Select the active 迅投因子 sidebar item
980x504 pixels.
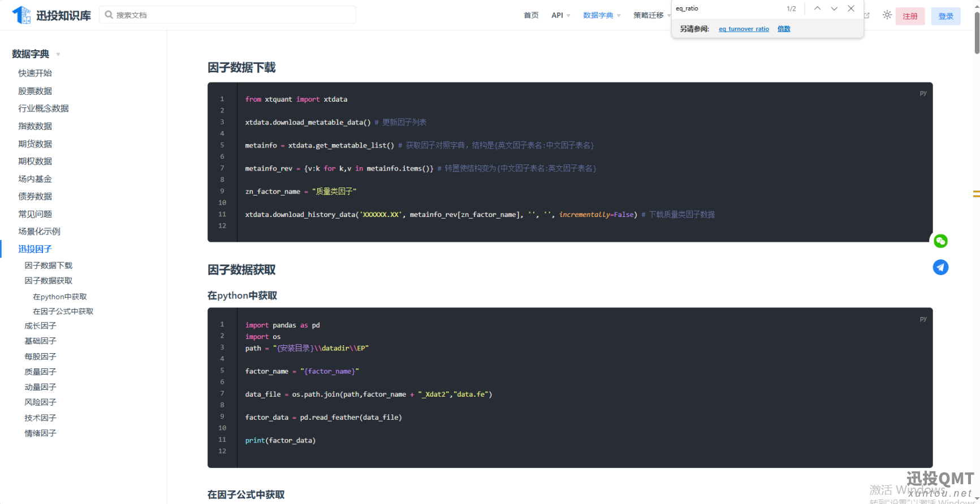pyautogui.click(x=35, y=249)
